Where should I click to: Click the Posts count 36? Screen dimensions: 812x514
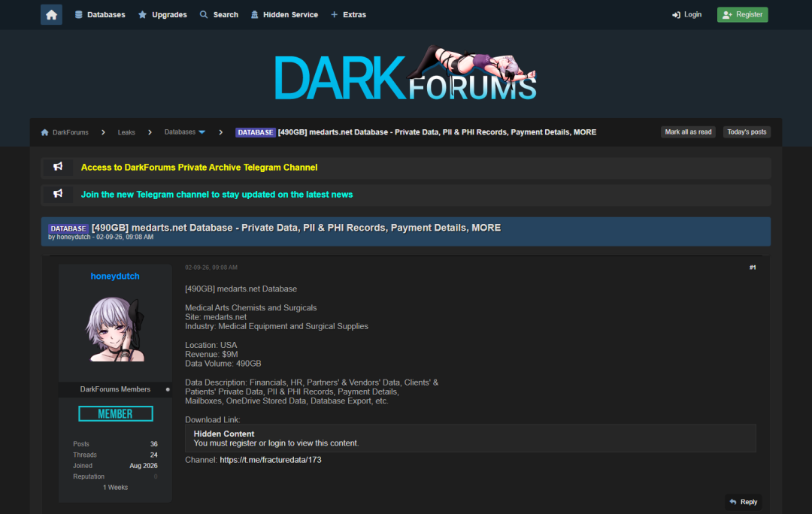(x=154, y=444)
